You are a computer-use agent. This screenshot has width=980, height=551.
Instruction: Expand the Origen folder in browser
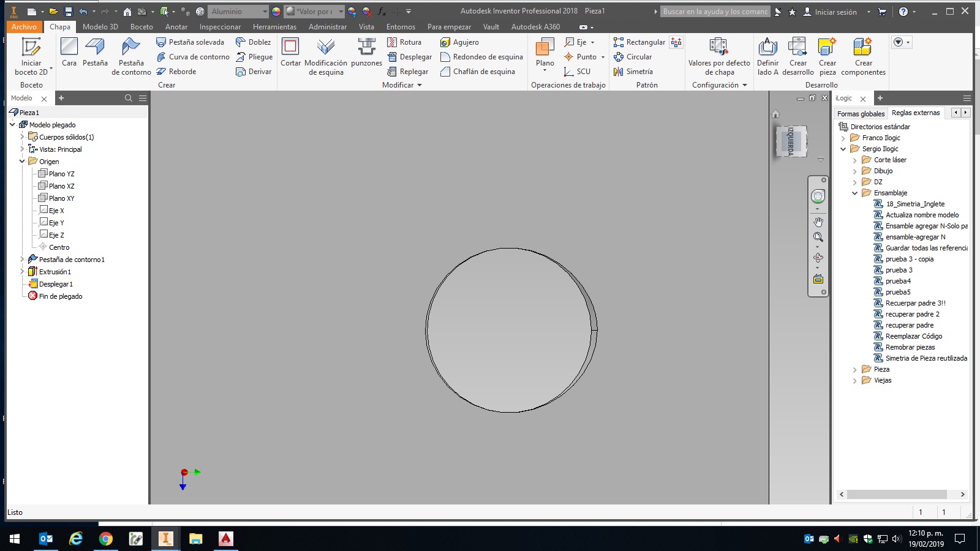(x=22, y=161)
